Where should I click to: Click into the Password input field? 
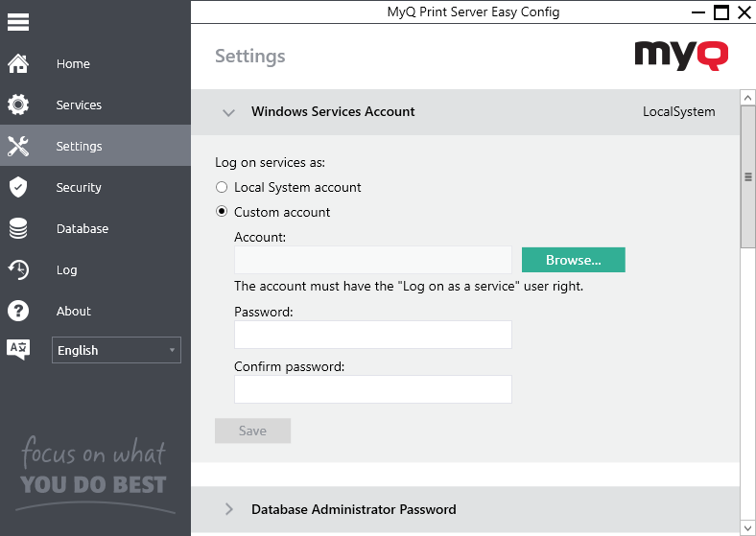click(x=372, y=335)
